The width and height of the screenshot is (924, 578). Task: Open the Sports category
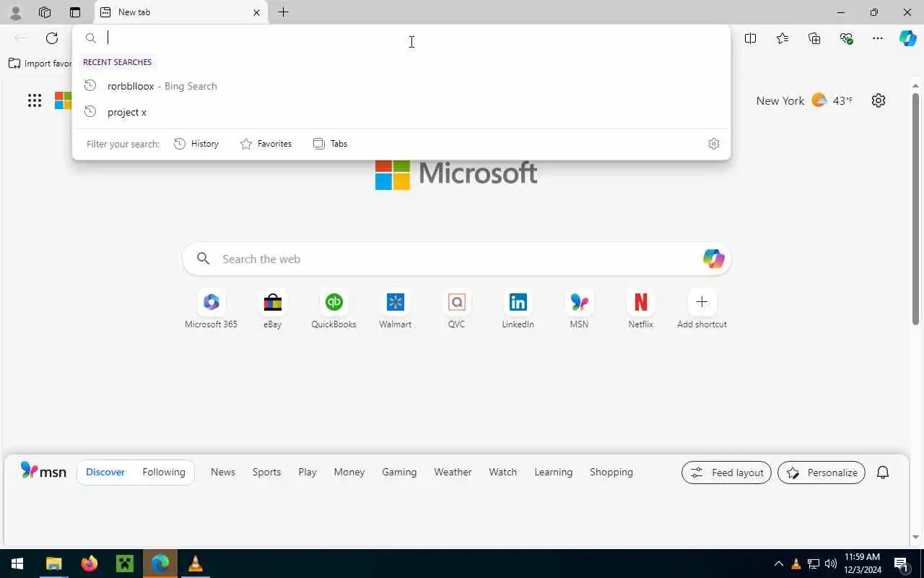coord(266,472)
